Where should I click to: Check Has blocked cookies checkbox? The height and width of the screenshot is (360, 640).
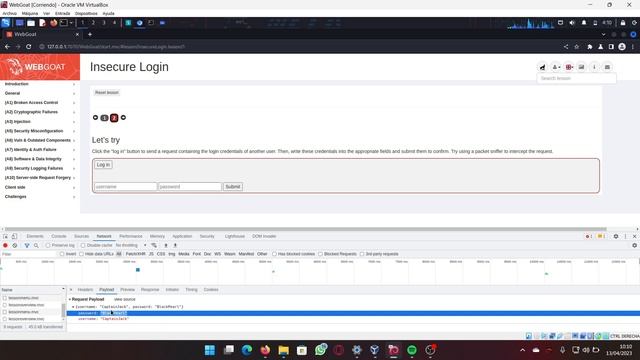274,254
